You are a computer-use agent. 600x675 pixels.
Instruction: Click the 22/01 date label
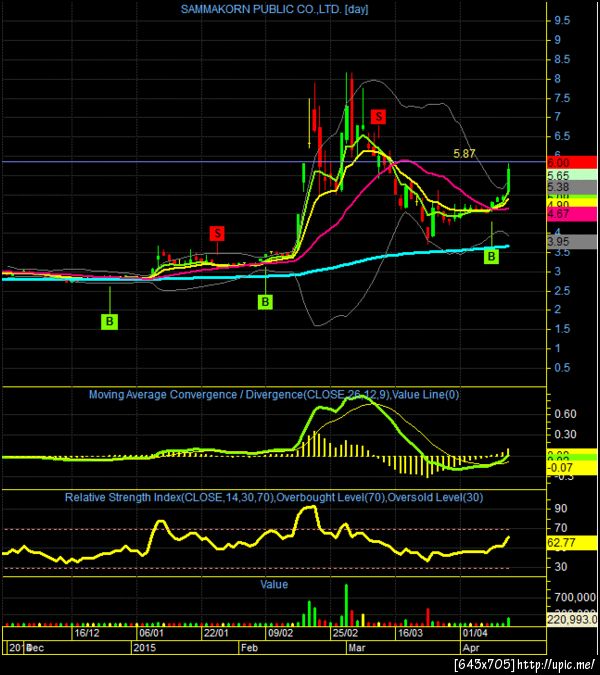click(216, 633)
